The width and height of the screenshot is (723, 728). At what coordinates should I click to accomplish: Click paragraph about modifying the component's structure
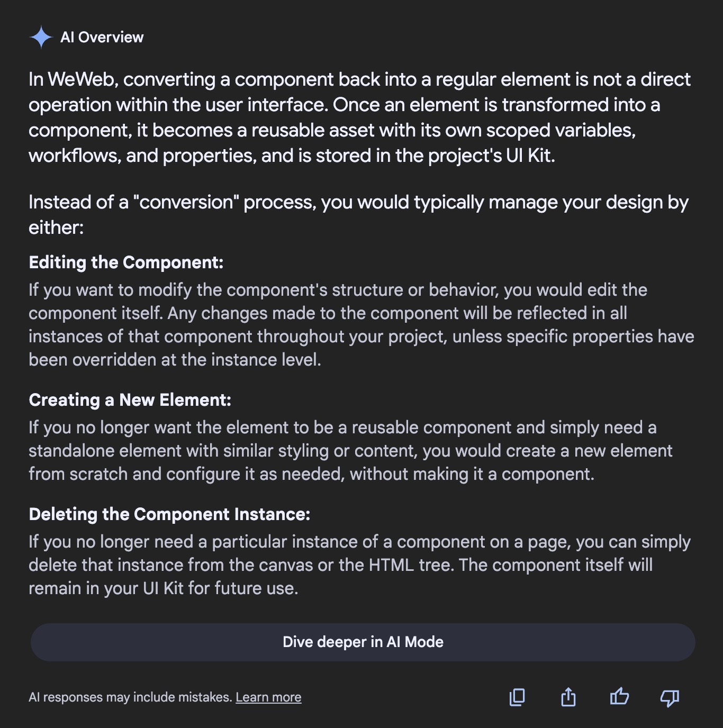click(361, 325)
